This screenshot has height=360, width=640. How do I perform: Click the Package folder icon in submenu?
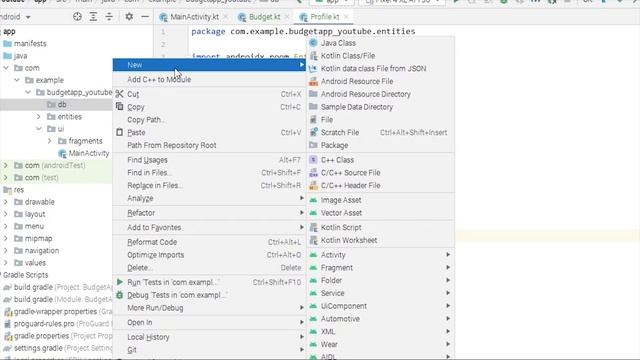[x=313, y=145]
